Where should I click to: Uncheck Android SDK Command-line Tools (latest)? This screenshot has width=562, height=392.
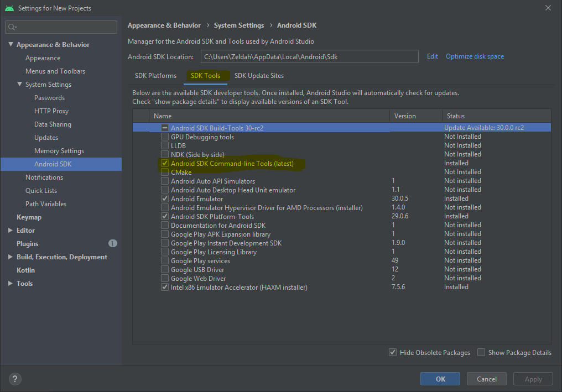point(164,163)
